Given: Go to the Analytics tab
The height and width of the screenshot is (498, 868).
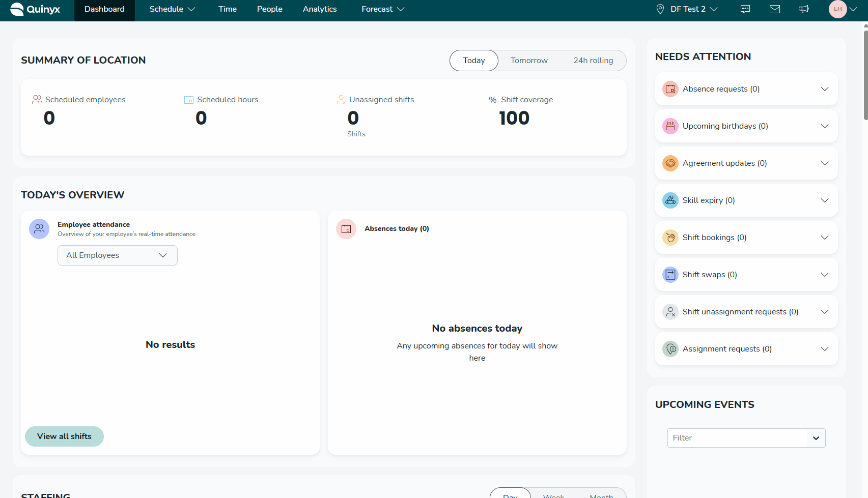Looking at the screenshot, I should tap(320, 9).
